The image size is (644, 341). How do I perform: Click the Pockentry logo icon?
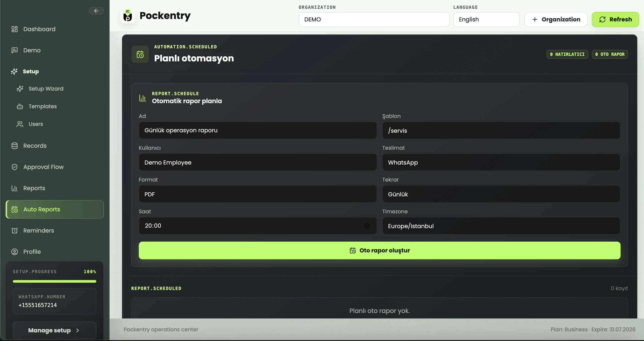click(128, 16)
